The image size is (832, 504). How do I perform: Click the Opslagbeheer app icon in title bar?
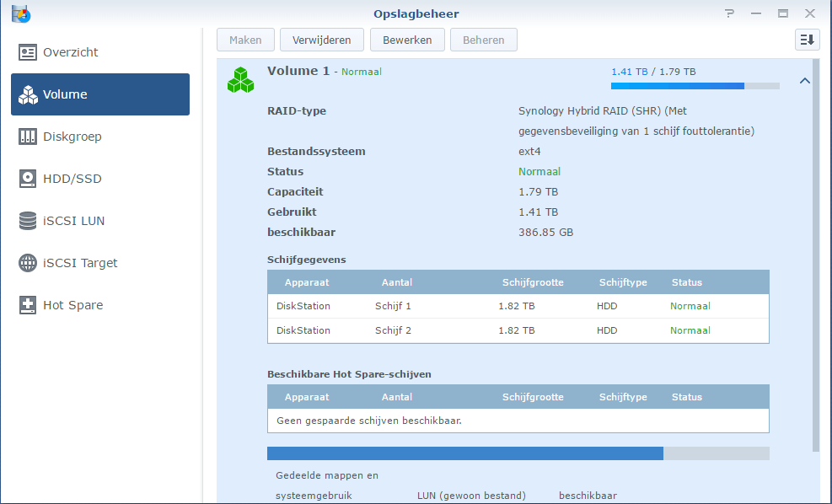pyautogui.click(x=21, y=13)
